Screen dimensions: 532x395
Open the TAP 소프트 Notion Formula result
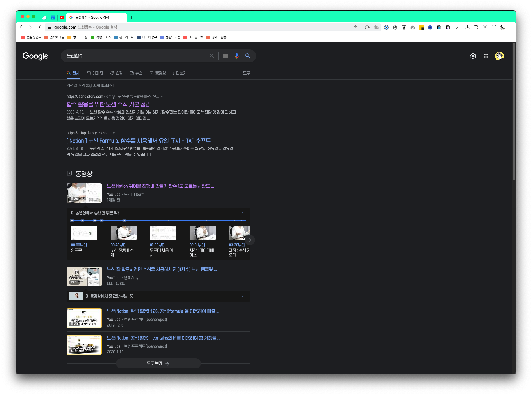coord(139,141)
